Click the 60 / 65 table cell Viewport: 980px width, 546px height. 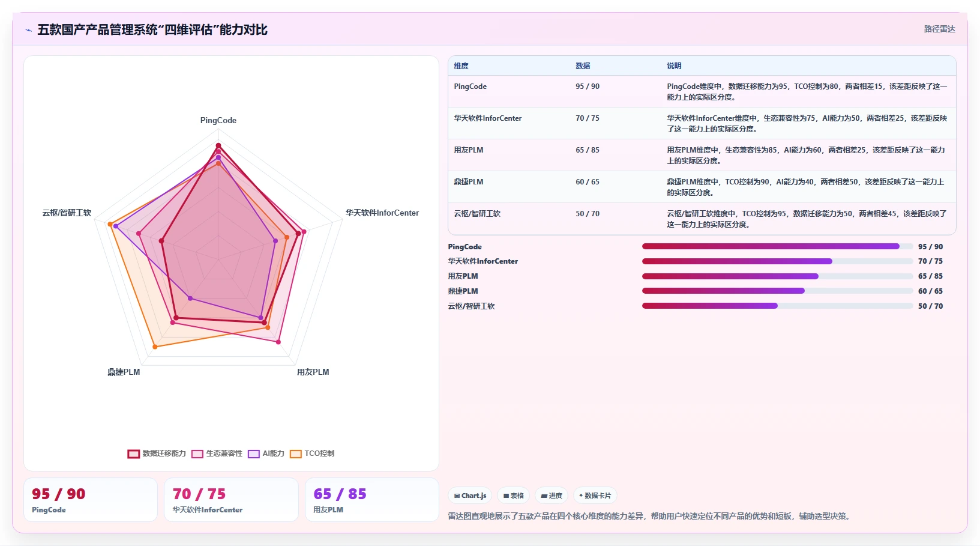(x=587, y=182)
